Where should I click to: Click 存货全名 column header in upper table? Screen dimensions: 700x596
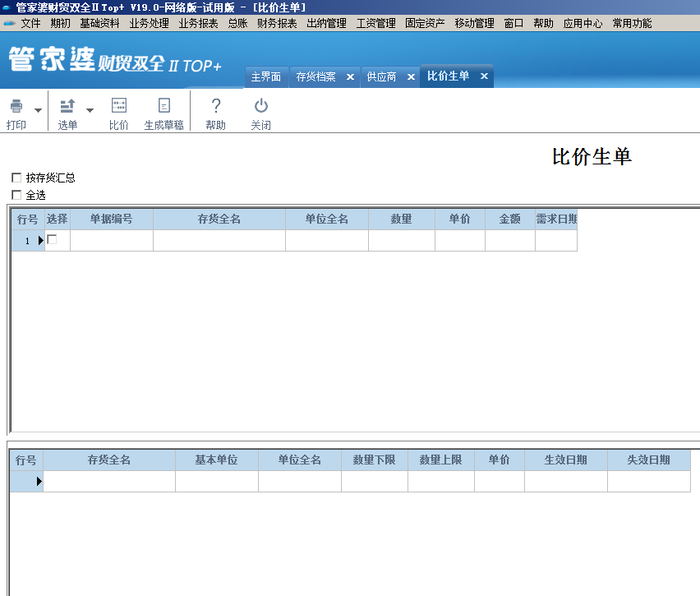[x=219, y=219]
